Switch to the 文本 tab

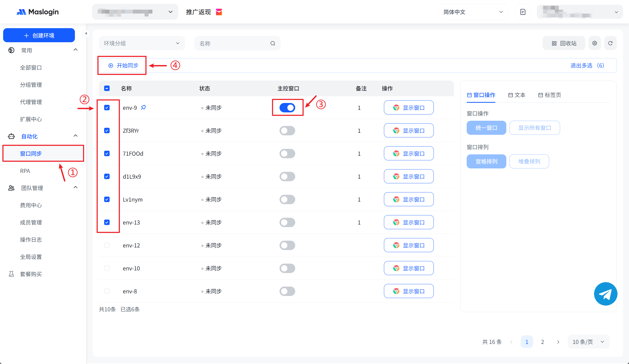coord(517,95)
